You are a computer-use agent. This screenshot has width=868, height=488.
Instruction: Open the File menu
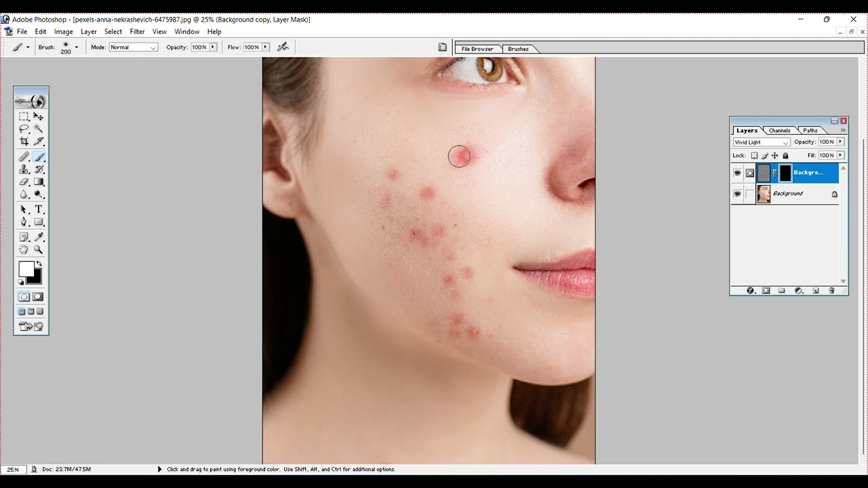[22, 32]
